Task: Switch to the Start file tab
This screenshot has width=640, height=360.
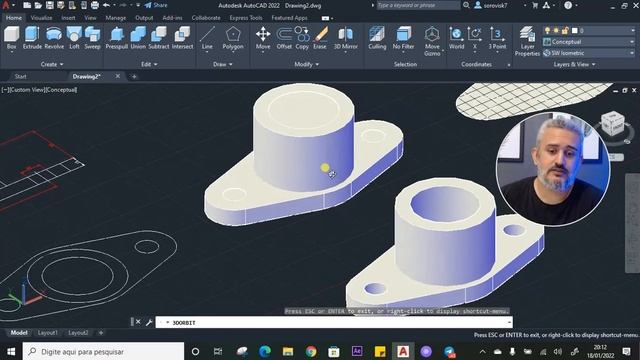Action: click(x=20, y=76)
